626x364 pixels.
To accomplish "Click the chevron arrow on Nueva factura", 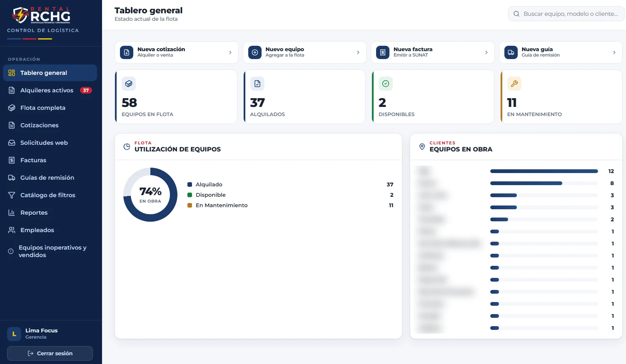I will [486, 52].
